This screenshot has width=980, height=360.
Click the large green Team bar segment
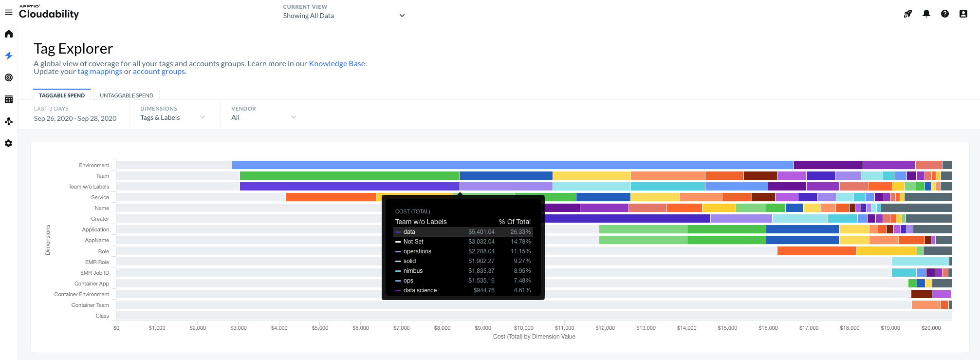[x=350, y=175]
